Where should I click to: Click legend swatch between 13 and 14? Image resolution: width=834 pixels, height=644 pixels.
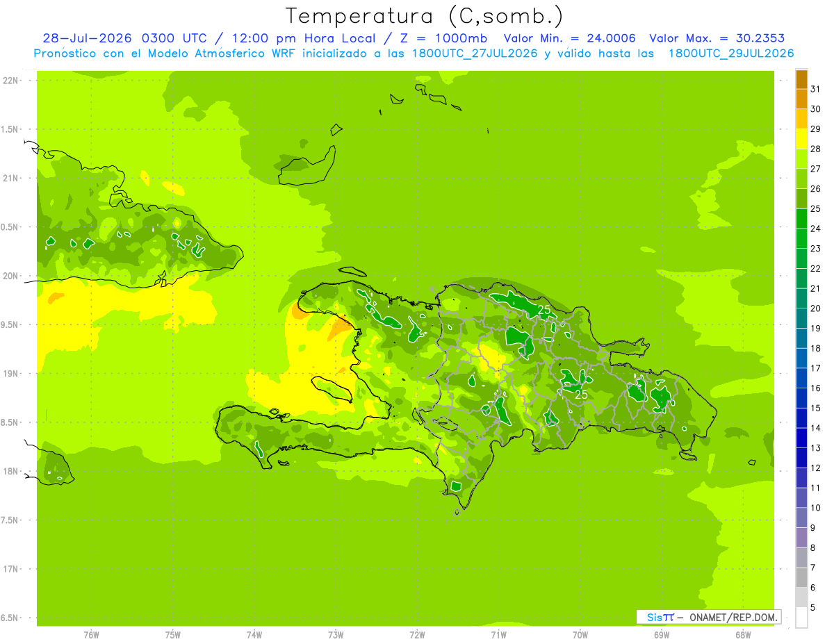801,438
